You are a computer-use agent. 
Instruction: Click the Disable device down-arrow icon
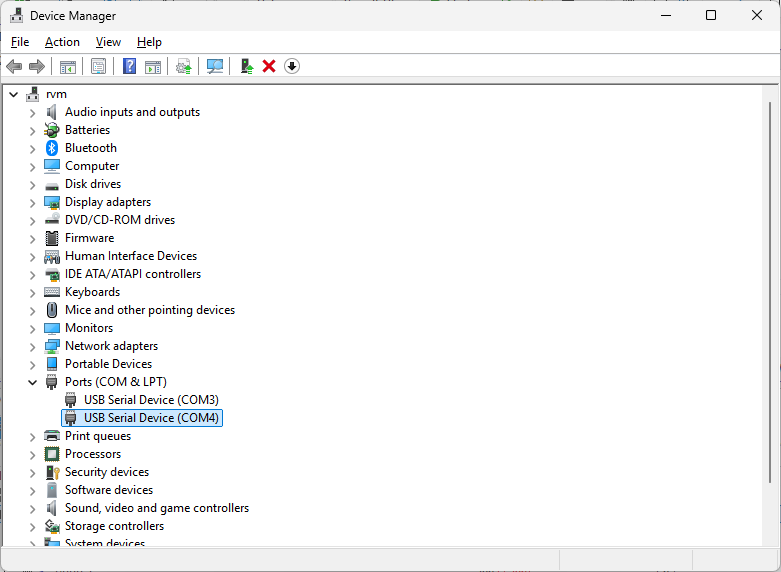pyautogui.click(x=292, y=66)
